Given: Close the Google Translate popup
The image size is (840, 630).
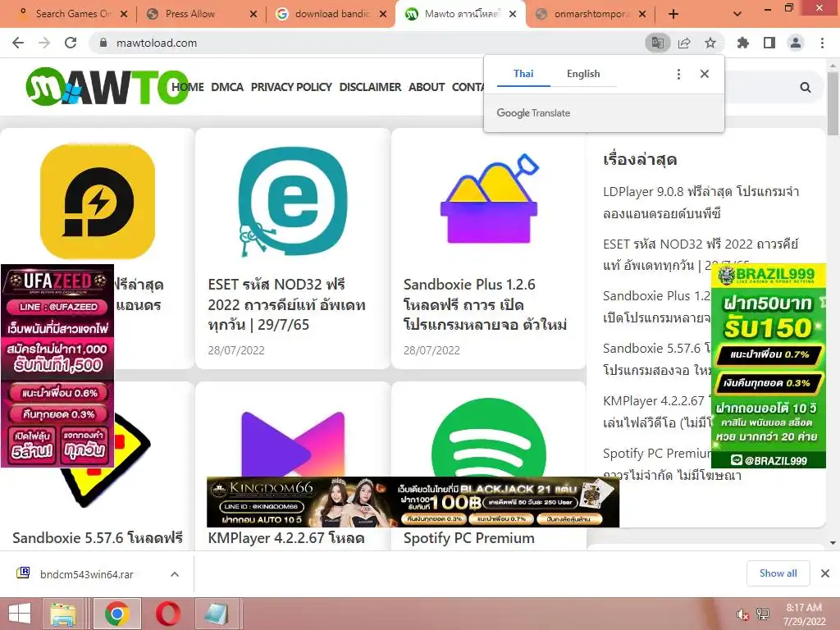Looking at the screenshot, I should point(705,74).
